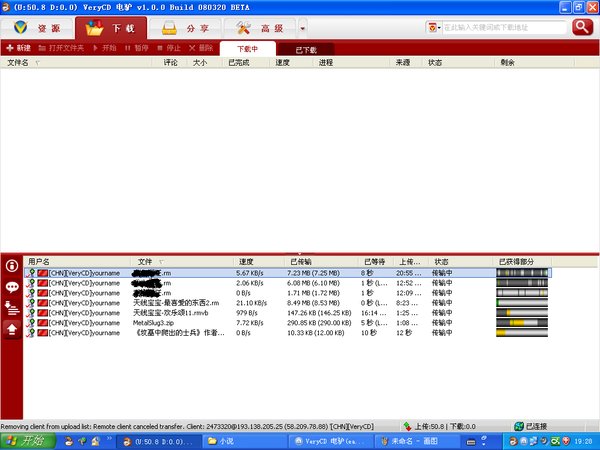Screen dimensions: 600x450
Task: Select upload row 天线宝宝-最喜爱的东西2.rm
Action: tap(288, 303)
